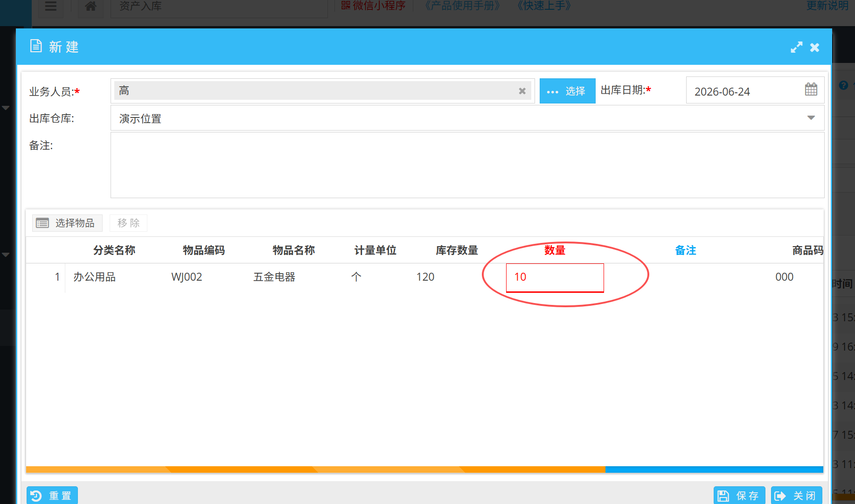Click the 数量 input containing 10
The width and height of the screenshot is (855, 504).
(555, 278)
